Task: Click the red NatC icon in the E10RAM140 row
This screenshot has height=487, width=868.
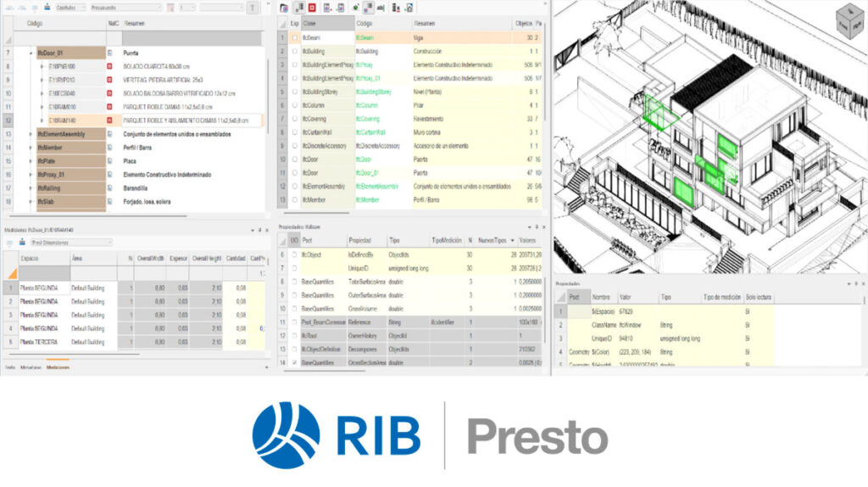Action: [x=109, y=120]
